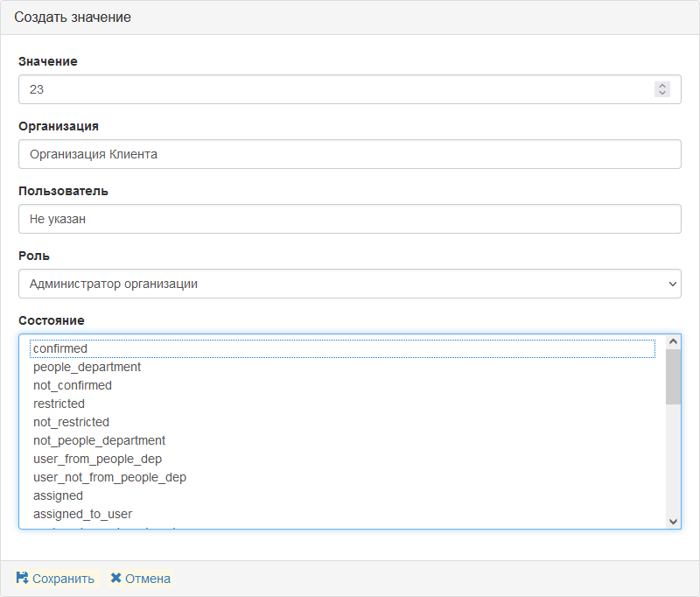700x597 pixels.
Task: Choose not_restricted in the list
Action: coord(71,422)
